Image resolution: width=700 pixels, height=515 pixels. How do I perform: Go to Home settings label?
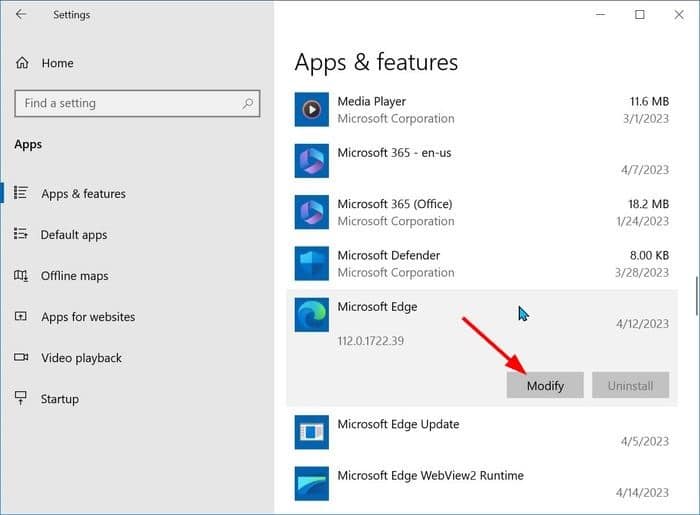click(58, 63)
